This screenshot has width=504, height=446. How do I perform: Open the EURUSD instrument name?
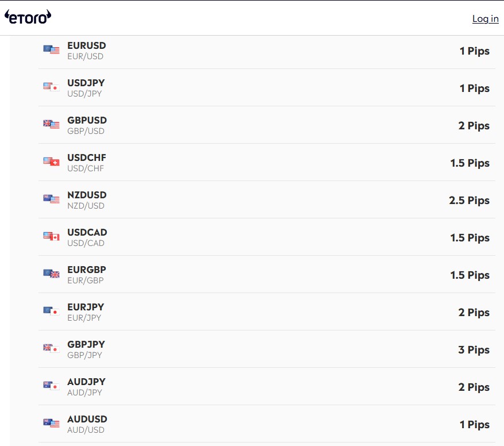(x=86, y=45)
